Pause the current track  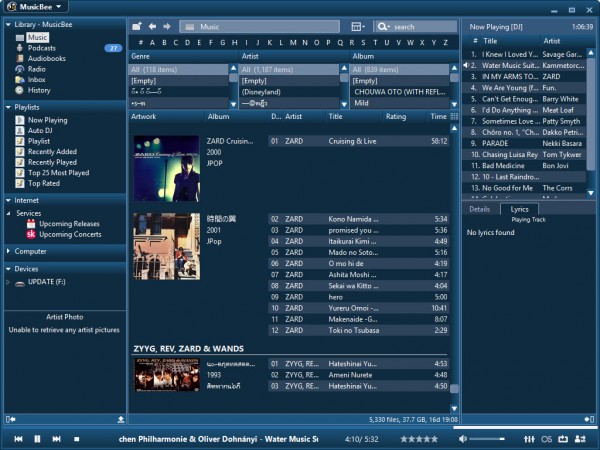[37, 439]
